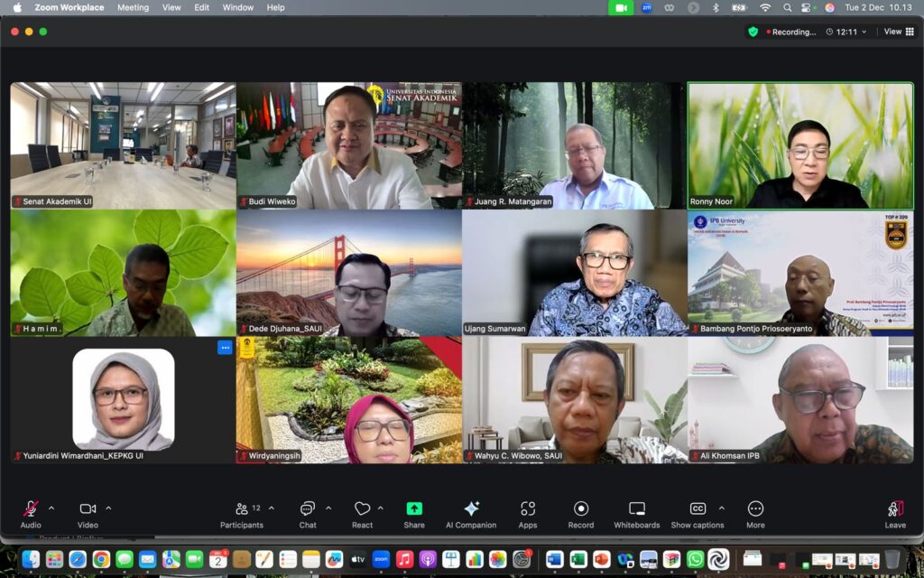Open the View layout dropdown
The width and height of the screenshot is (924, 578).
(x=898, y=32)
